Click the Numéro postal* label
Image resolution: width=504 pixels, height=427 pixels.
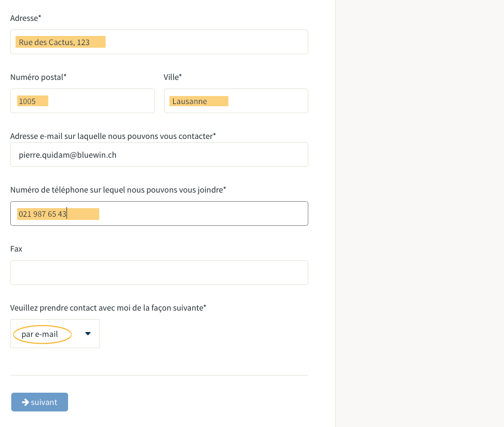click(38, 77)
